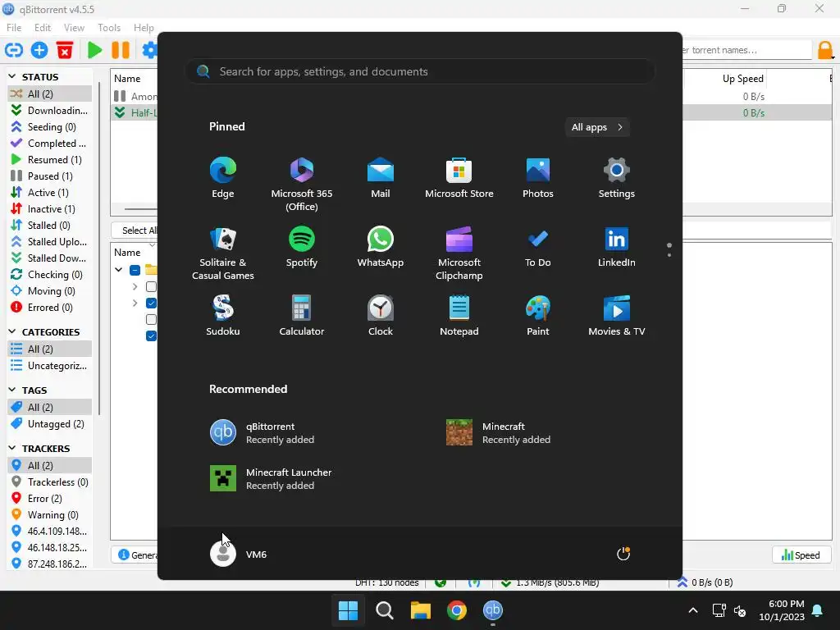Click the green Resume toolbar icon
Image resolution: width=840 pixels, height=630 pixels.
point(95,50)
